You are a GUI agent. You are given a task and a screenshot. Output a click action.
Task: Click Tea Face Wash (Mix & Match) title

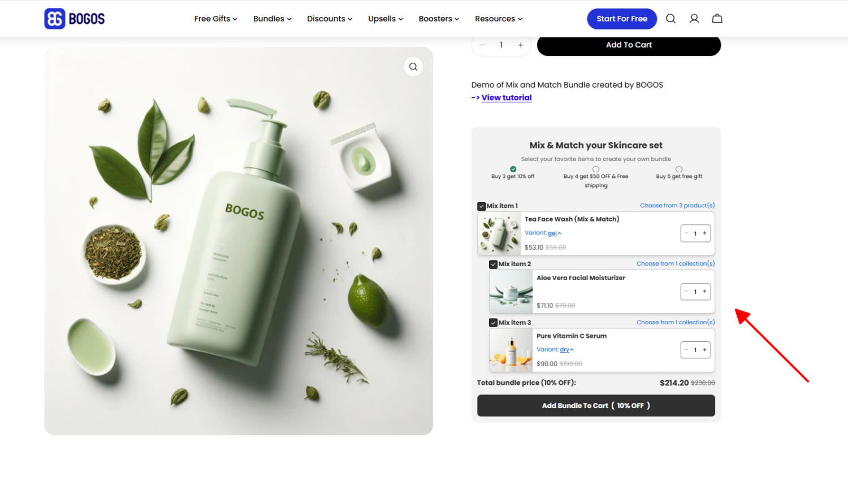(572, 219)
